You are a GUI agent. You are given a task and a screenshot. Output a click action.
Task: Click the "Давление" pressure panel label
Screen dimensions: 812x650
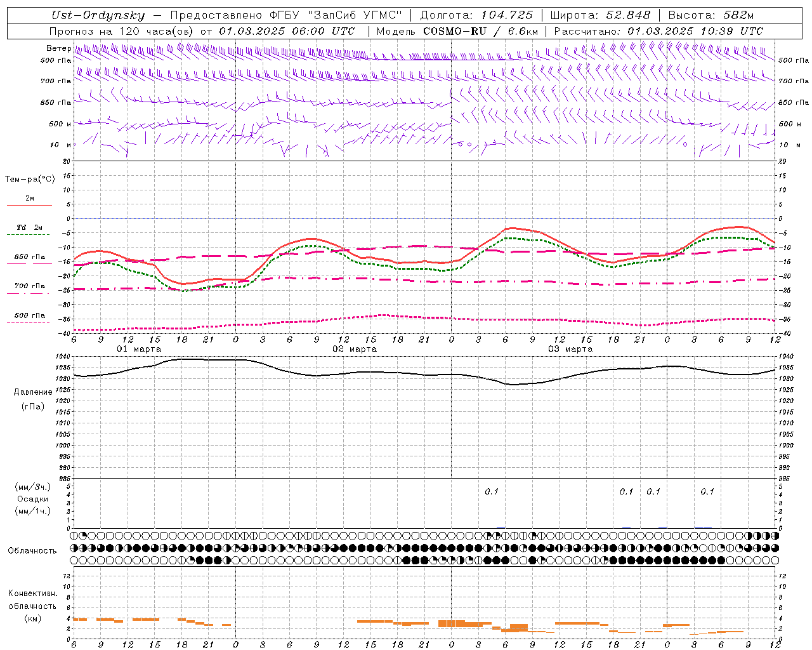pyautogui.click(x=33, y=392)
